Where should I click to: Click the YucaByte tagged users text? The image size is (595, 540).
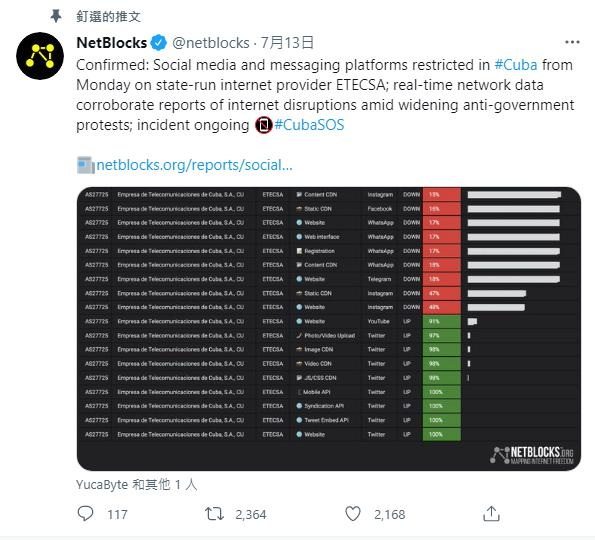137,485
